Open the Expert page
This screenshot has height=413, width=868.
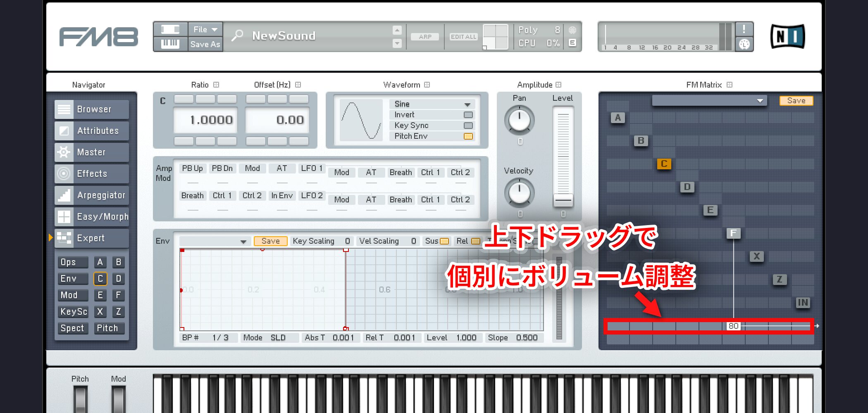pos(92,238)
